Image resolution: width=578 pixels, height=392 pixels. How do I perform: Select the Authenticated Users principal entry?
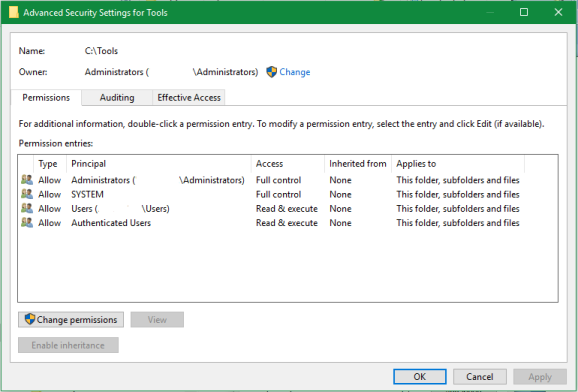click(111, 223)
